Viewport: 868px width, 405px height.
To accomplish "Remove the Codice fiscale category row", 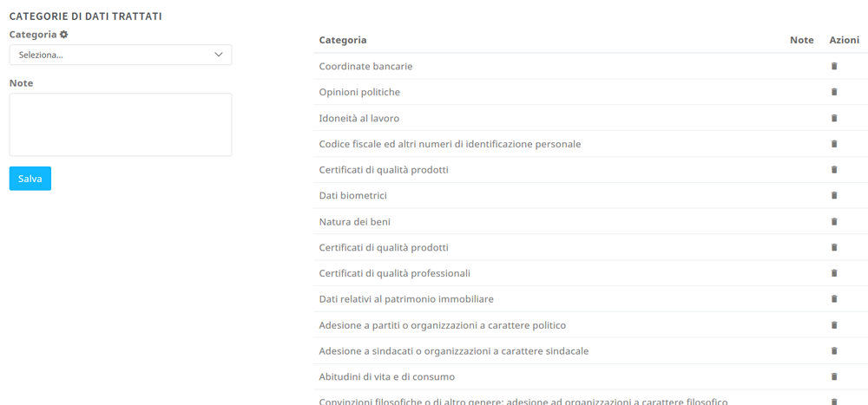I will coord(834,144).
